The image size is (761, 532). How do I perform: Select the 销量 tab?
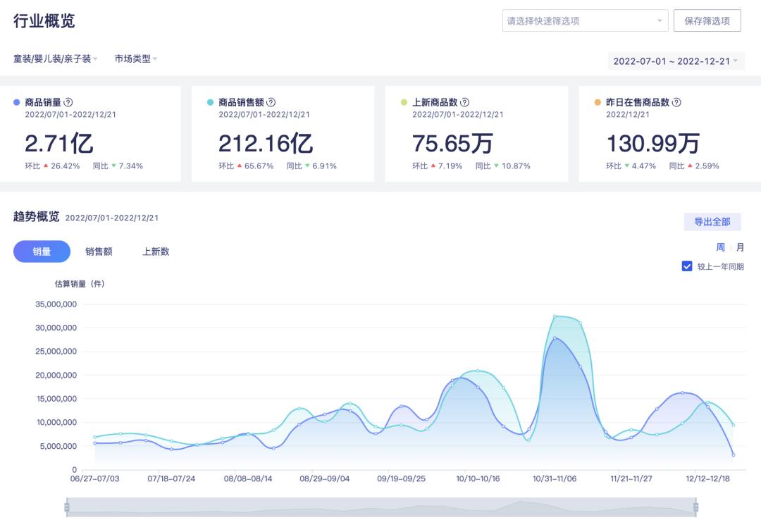(x=42, y=252)
